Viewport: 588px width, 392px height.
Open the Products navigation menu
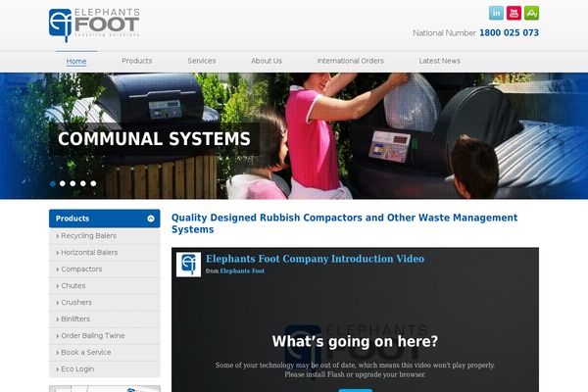coord(137,61)
